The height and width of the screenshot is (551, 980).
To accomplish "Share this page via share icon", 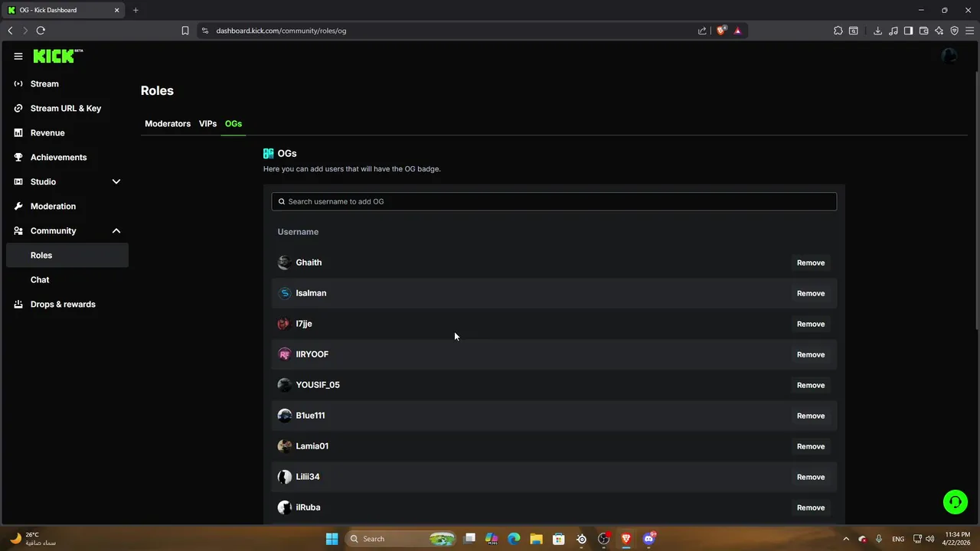I will pos(702,31).
